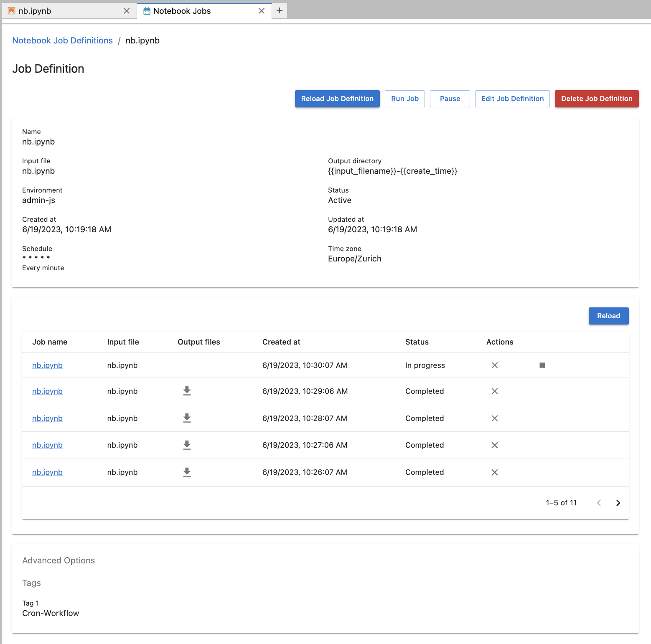Go to the previous page of job runs
Image resolution: width=651 pixels, height=644 pixels.
(x=599, y=503)
